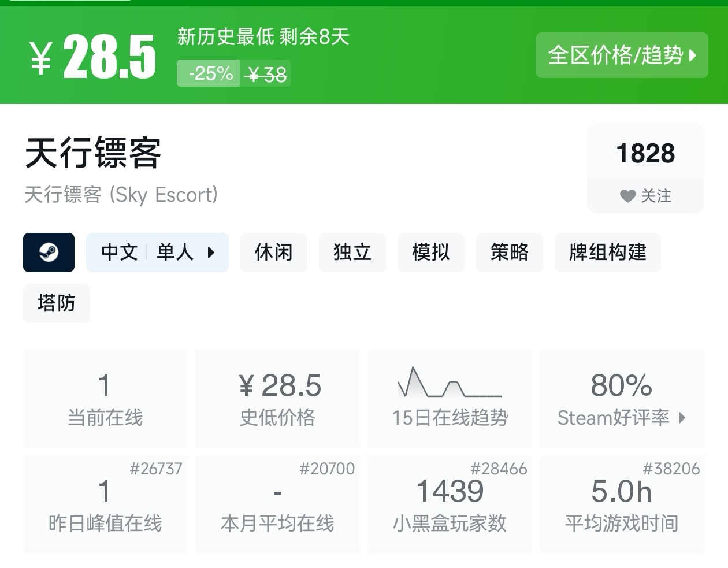Open the Steam好评率 80% rating details
Viewport: 728px width, 568px height.
622,399
